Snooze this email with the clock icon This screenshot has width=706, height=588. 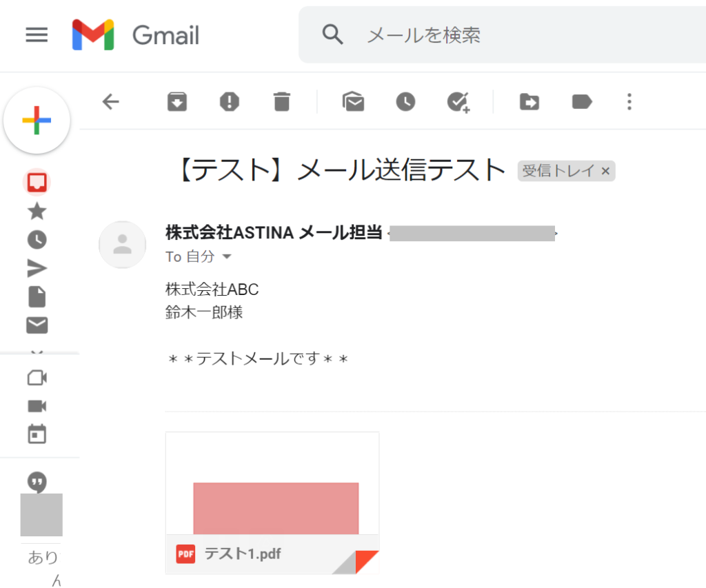(x=405, y=102)
